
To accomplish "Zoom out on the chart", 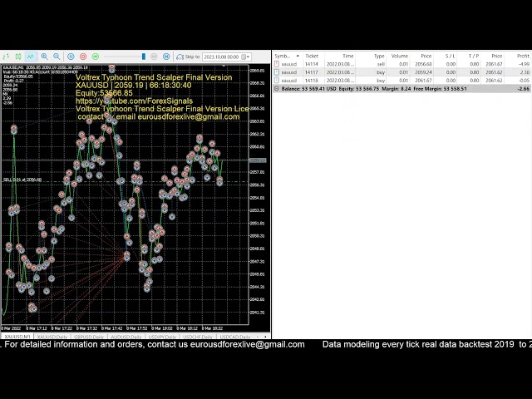I will tap(57, 57).
